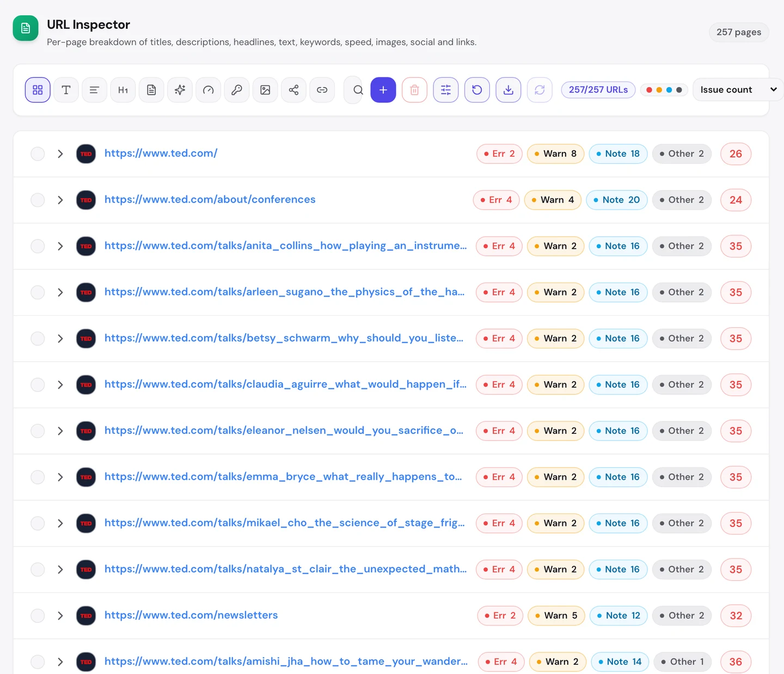784x674 pixels.
Task: Open the text document tab icon
Action: (151, 90)
